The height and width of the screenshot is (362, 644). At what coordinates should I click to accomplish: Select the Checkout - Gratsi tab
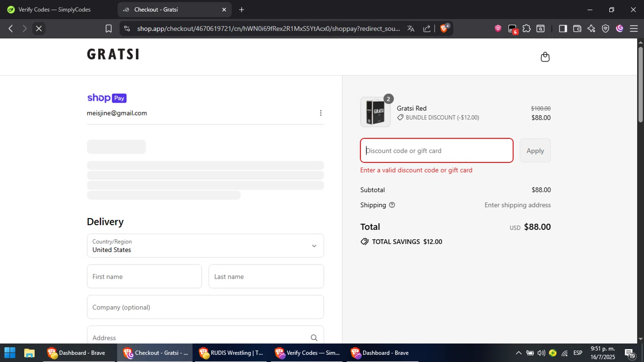click(x=174, y=9)
